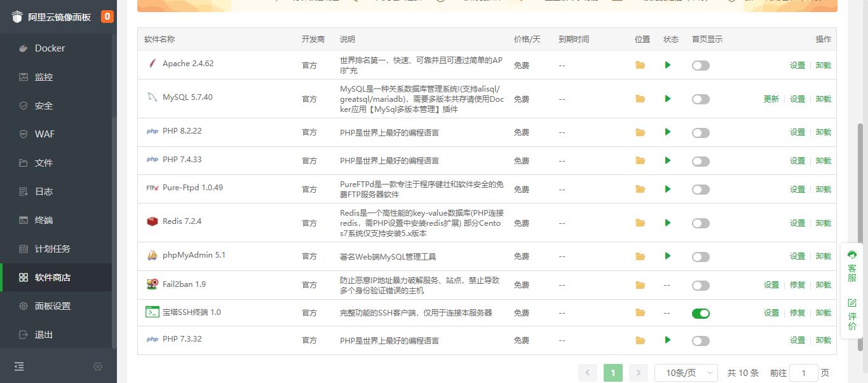Go to next page arrow in pagination

pos(638,373)
